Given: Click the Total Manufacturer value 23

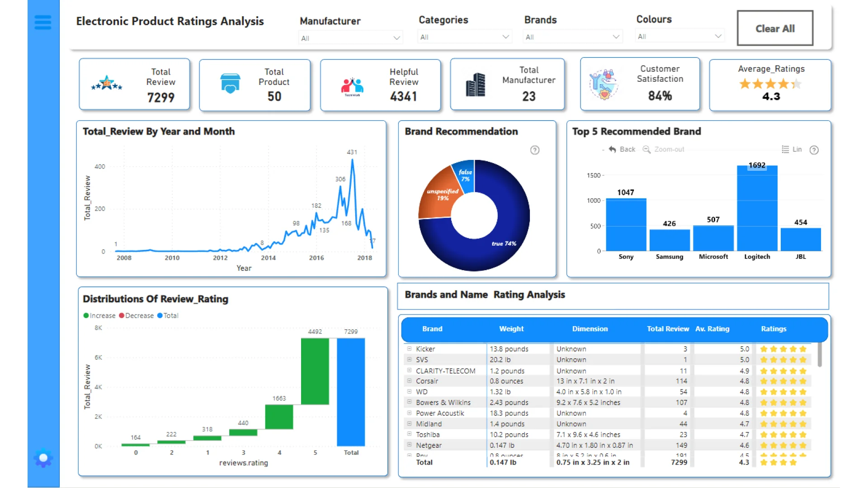Looking at the screenshot, I should 529,97.
